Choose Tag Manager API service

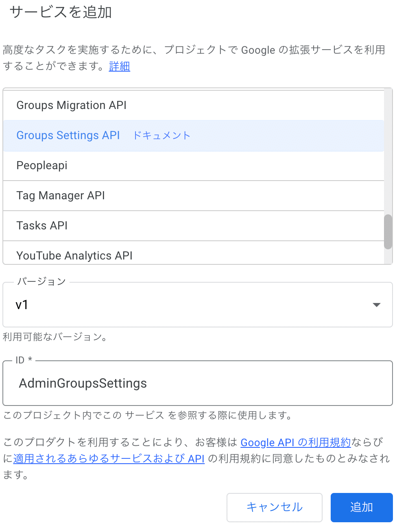coord(194,196)
